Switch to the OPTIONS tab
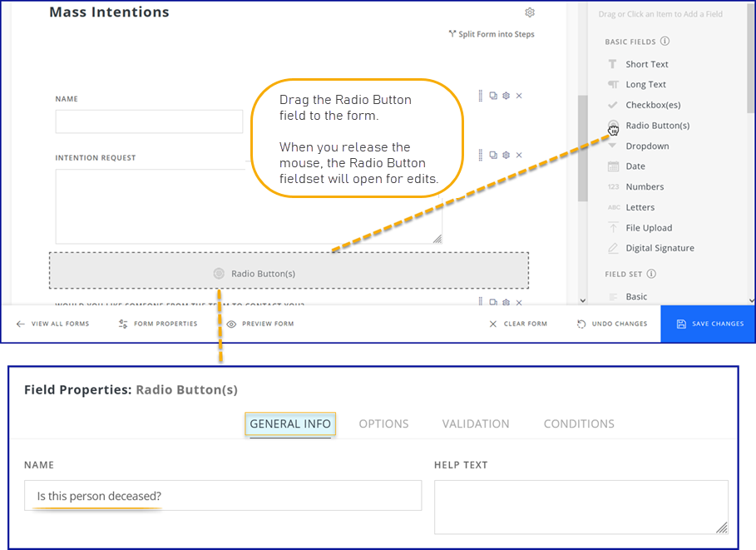The width and height of the screenshot is (756, 550). coord(383,424)
